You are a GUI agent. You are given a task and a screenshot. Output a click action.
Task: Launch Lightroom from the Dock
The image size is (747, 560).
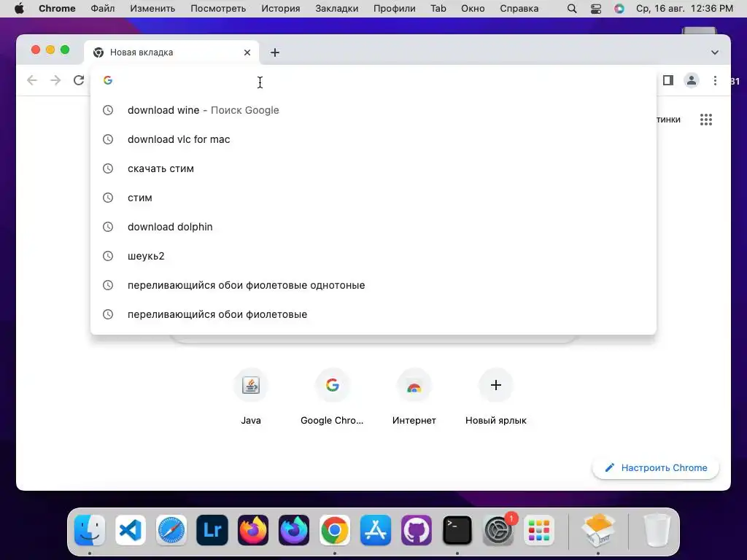(212, 530)
